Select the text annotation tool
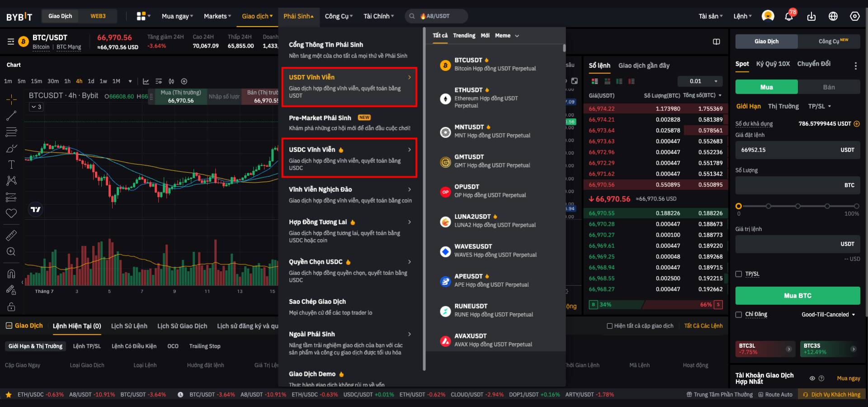 click(11, 165)
